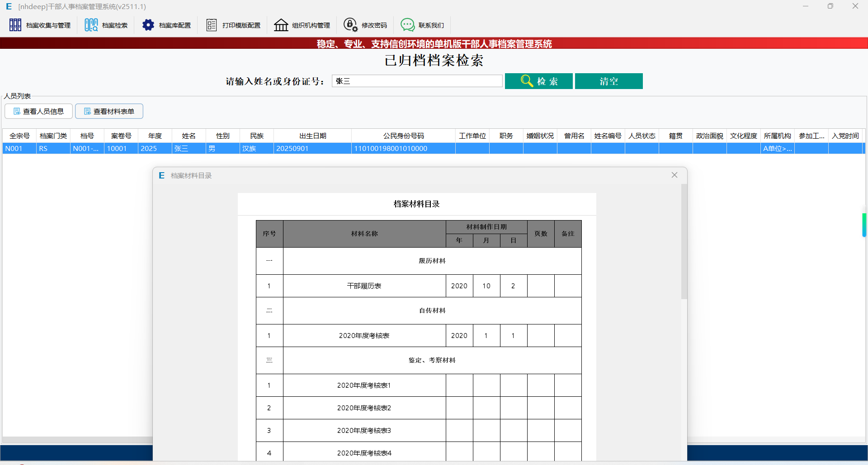Open 组织机构管理 building icon
This screenshot has width=868, height=465.
coord(281,25)
